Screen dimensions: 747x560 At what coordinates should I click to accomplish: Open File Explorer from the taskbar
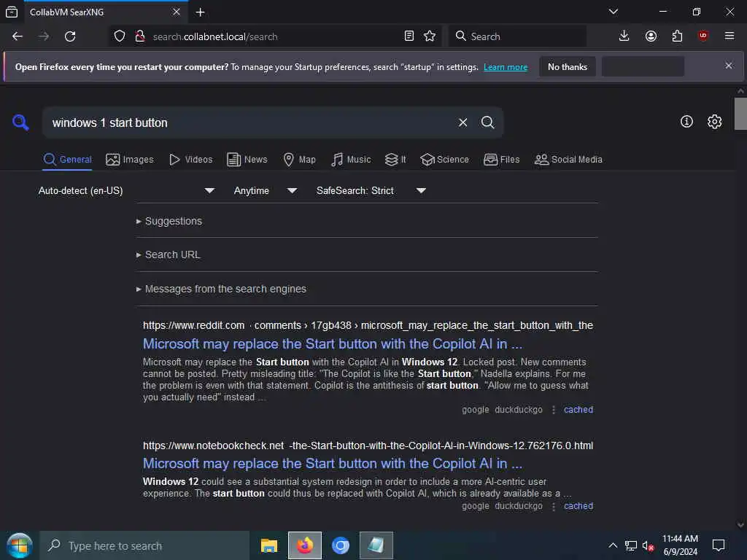pos(269,545)
